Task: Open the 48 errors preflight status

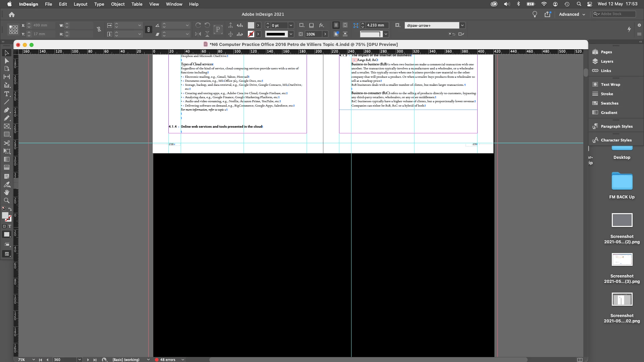Action: [x=167, y=360]
